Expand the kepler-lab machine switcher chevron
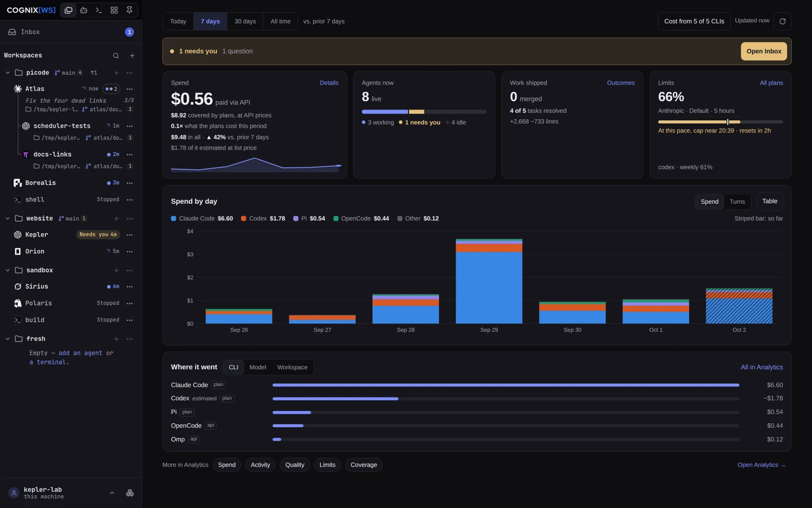The height and width of the screenshot is (508, 812). click(x=112, y=493)
